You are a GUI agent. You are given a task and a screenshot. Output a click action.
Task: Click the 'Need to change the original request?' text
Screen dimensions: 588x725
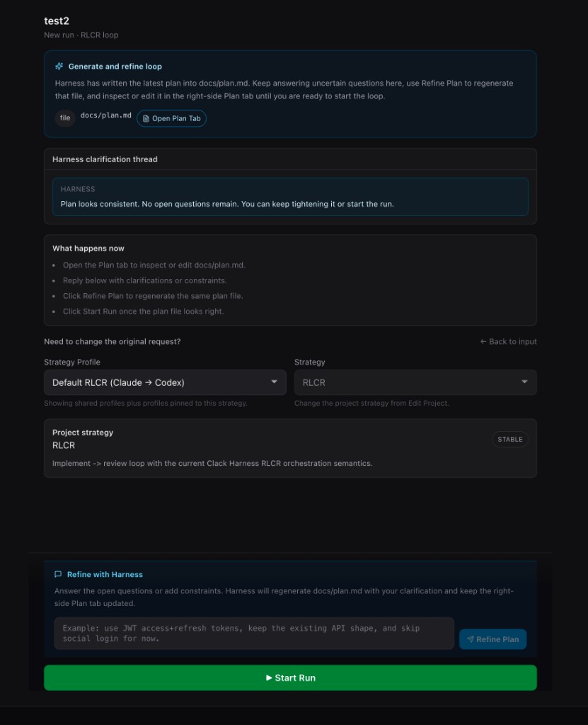[113, 342]
